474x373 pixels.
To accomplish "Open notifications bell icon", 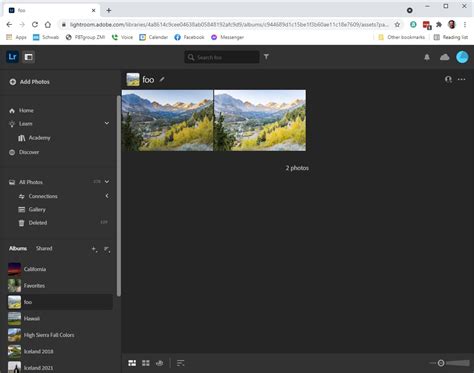I will [427, 57].
